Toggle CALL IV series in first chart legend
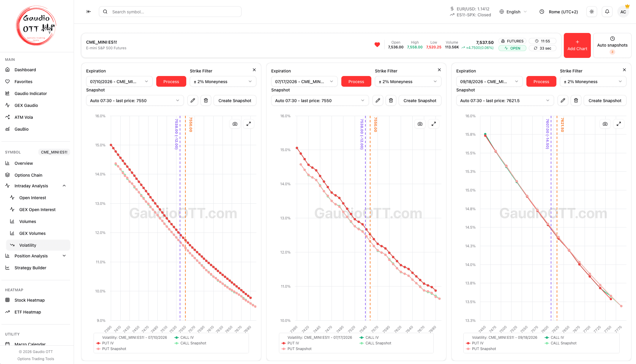636x364 pixels. (x=184, y=338)
